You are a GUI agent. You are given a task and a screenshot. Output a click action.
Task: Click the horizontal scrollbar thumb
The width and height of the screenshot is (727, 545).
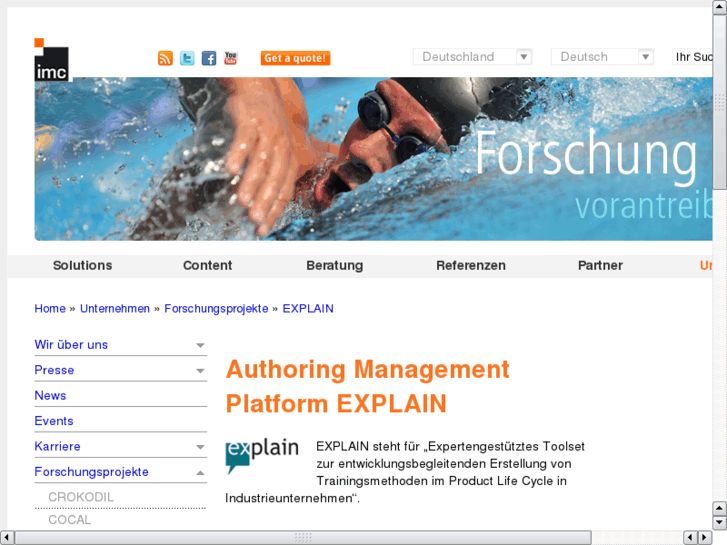coord(303,538)
